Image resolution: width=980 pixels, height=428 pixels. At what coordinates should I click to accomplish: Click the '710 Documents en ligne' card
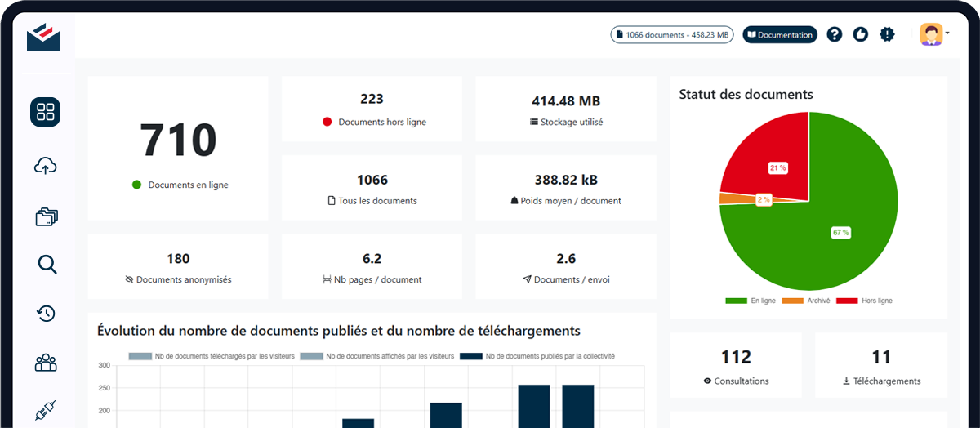tap(178, 149)
